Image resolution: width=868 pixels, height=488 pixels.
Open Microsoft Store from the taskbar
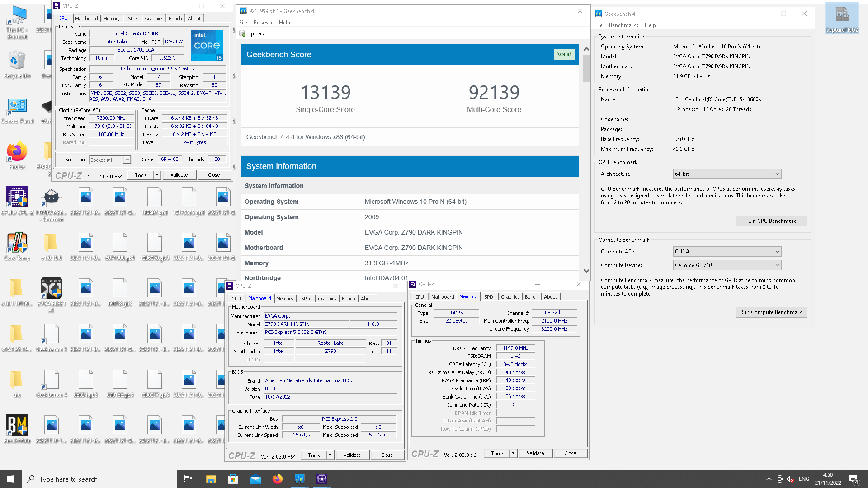pos(233,479)
